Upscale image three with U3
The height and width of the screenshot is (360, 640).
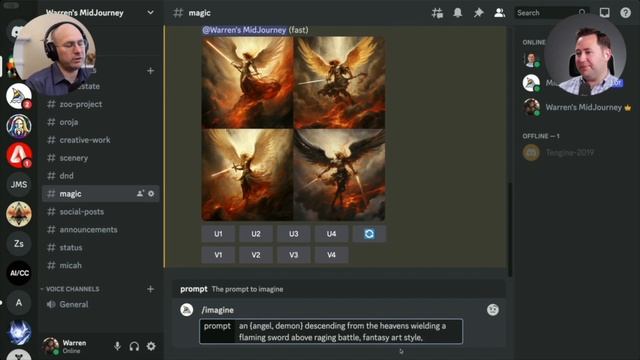tap(293, 234)
